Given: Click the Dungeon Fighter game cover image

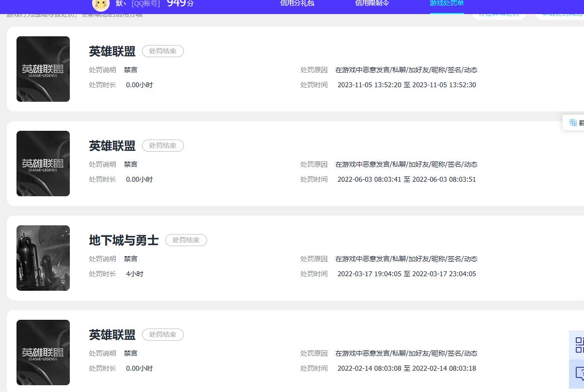Looking at the screenshot, I should pos(43,258).
